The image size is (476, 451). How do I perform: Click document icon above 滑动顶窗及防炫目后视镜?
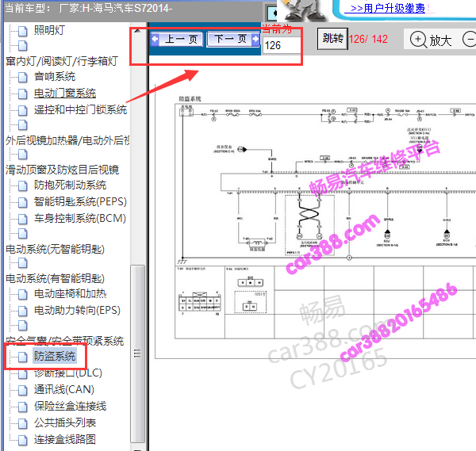click(x=22, y=154)
